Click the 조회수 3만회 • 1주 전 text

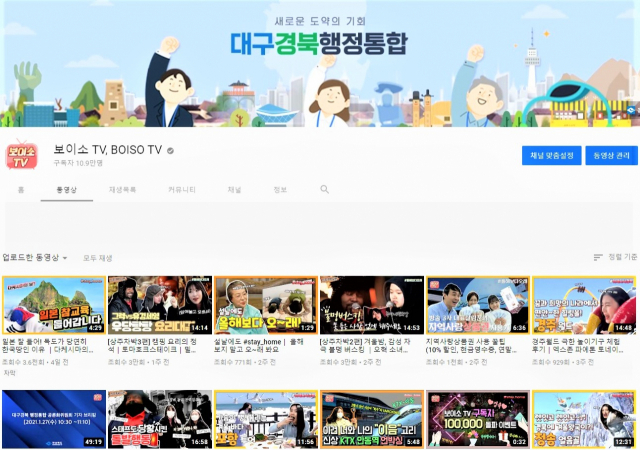point(138,362)
